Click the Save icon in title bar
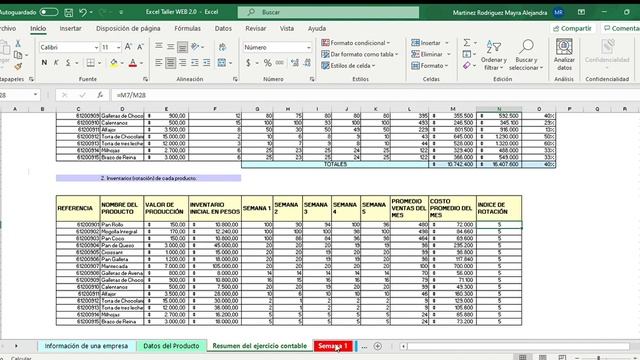 tap(69, 13)
